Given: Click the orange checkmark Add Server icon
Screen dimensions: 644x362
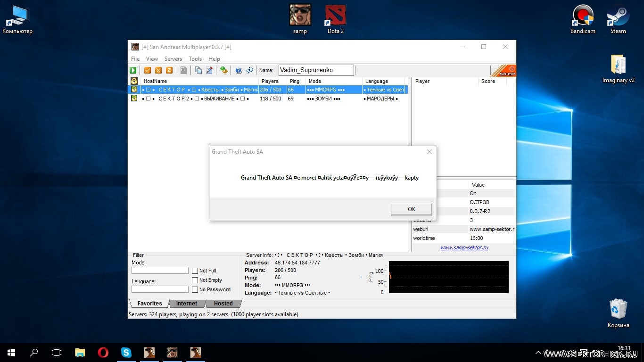Looking at the screenshot, I should [x=148, y=70].
